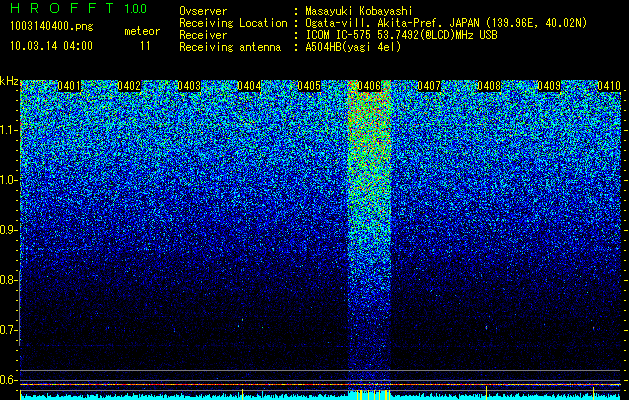Click the date stamp 10.03.14 04:00
Image resolution: width=629 pixels, height=400 pixels.
coord(51,45)
